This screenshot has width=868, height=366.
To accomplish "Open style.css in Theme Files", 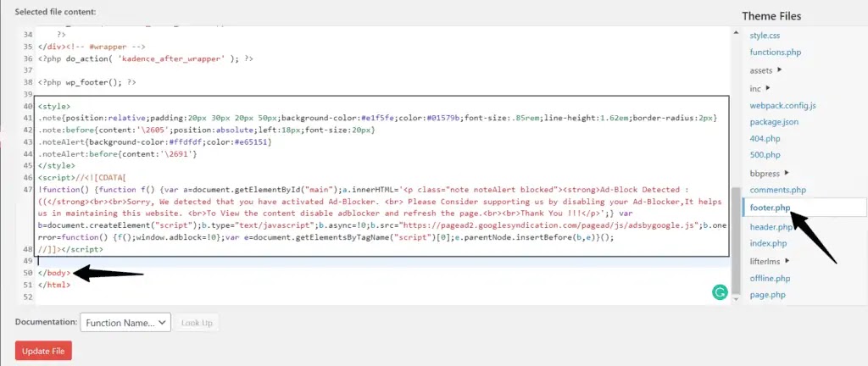I will tap(765, 36).
